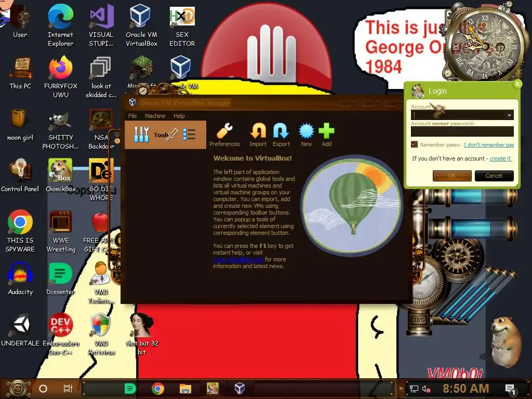This screenshot has height=399, width=532.
Task: Click Export appliance in VirtualBox toolbar
Action: coord(281,135)
